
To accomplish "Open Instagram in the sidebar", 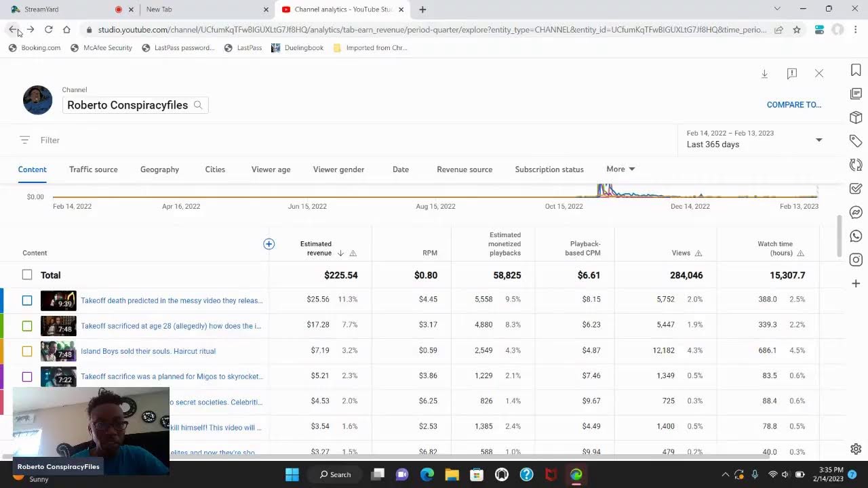I will click(856, 260).
